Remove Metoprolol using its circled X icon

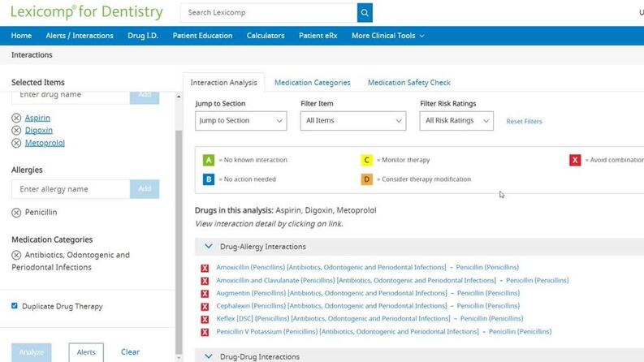(16, 144)
